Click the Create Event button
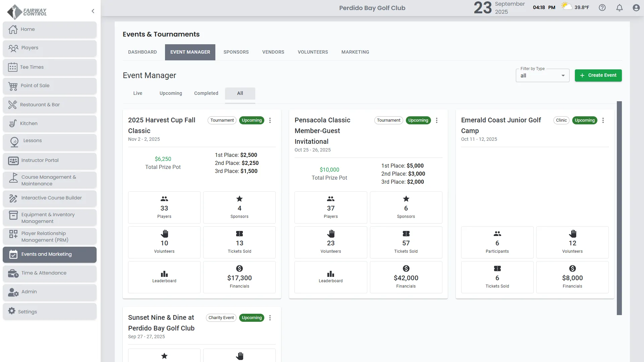This screenshot has width=644, height=362. tap(598, 75)
